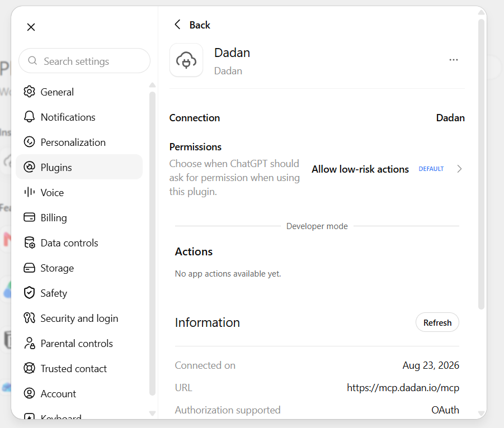
Task: Click the Plugins icon in sidebar
Action: [29, 167]
